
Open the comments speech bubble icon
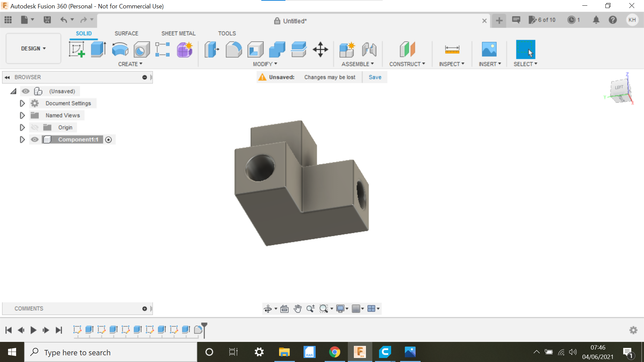point(516,20)
